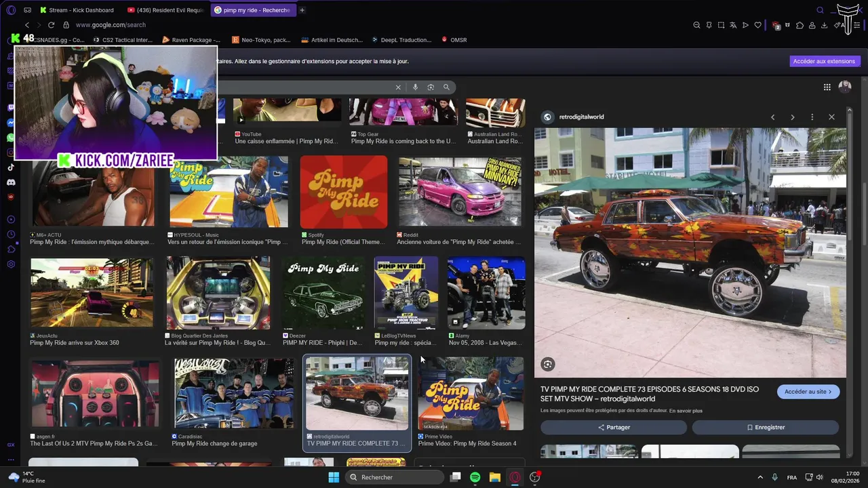Open the snapshot capture tool icon

(x=721, y=25)
